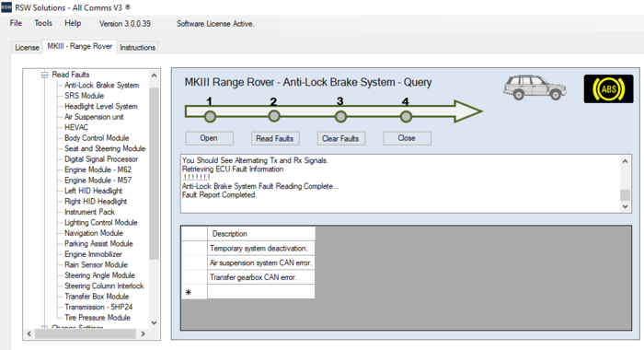The width and height of the screenshot is (644, 350).
Task: Select 'Air suspension system CAN error.' cell
Action: tap(261, 262)
